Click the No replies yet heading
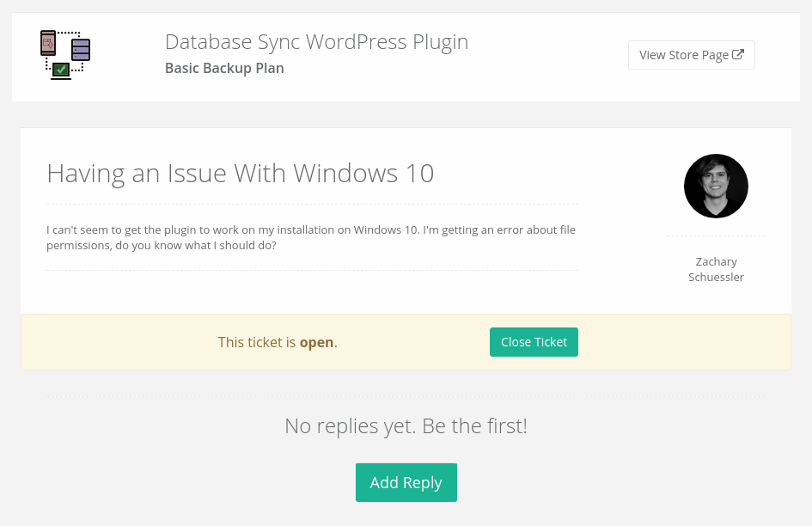 [x=406, y=426]
